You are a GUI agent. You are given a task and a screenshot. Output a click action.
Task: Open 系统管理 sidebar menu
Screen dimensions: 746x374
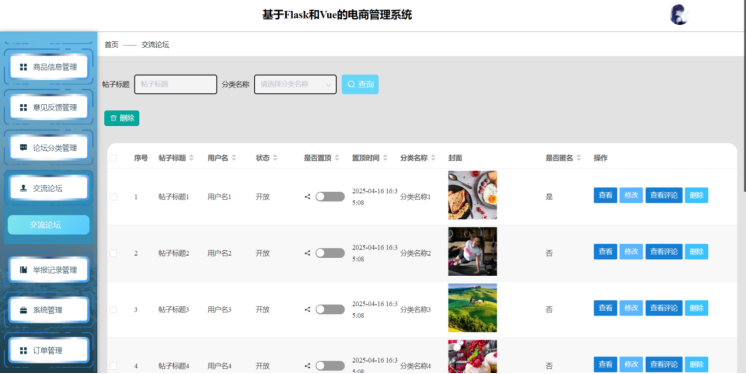tap(49, 310)
